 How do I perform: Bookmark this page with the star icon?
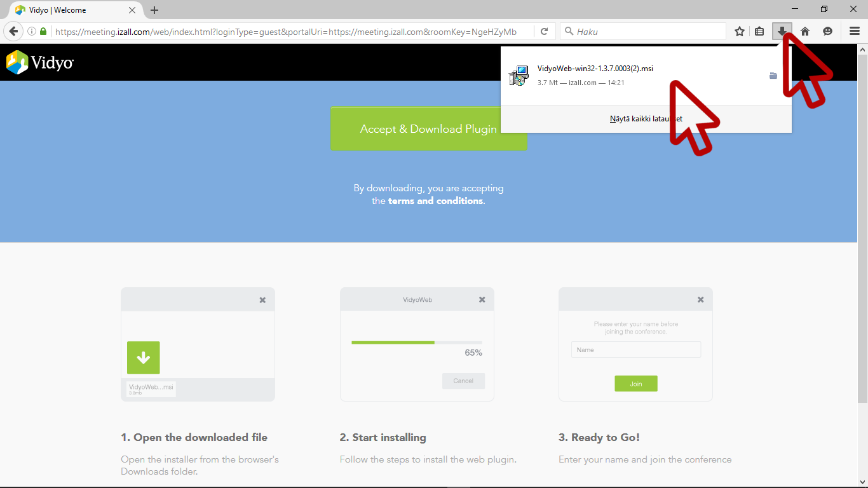coord(740,31)
